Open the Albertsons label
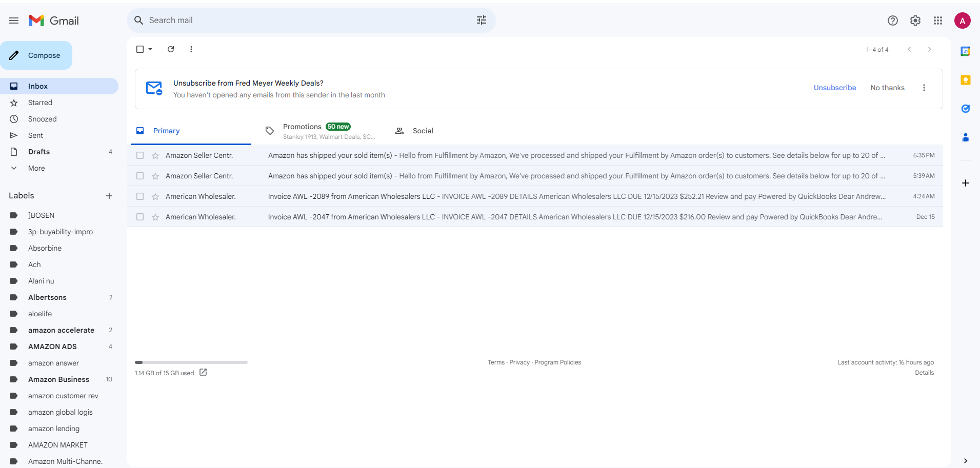The width and height of the screenshot is (980, 468). click(x=59, y=297)
